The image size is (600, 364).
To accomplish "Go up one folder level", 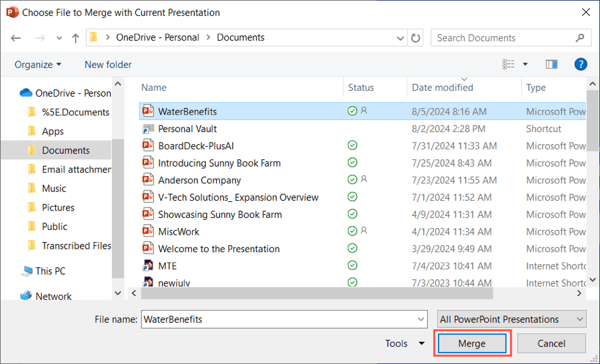I will 75,38.
